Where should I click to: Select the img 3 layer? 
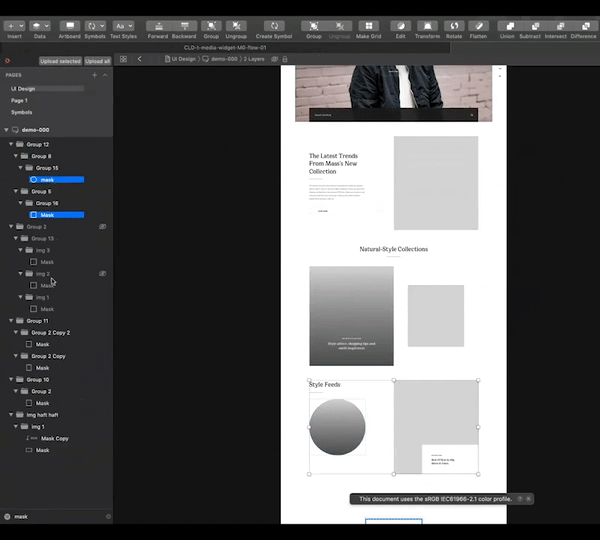tap(43, 250)
